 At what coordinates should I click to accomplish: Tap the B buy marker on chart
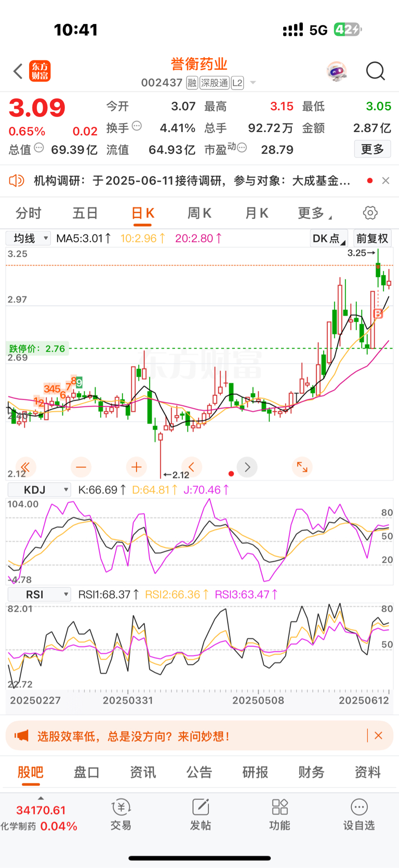tap(378, 314)
